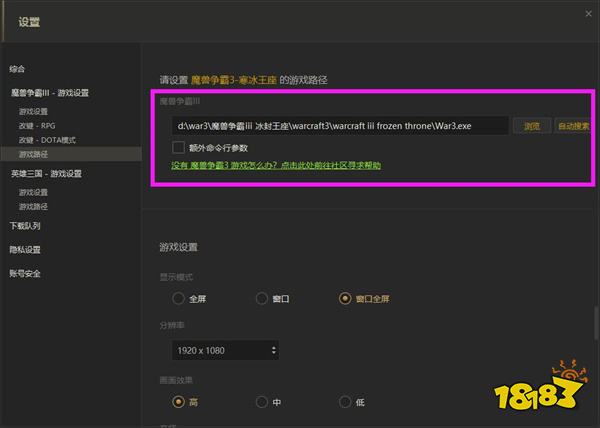Screen dimensions: 600x428
Task: Open 游戏设置 under 英雄三国
Action: [x=33, y=192]
